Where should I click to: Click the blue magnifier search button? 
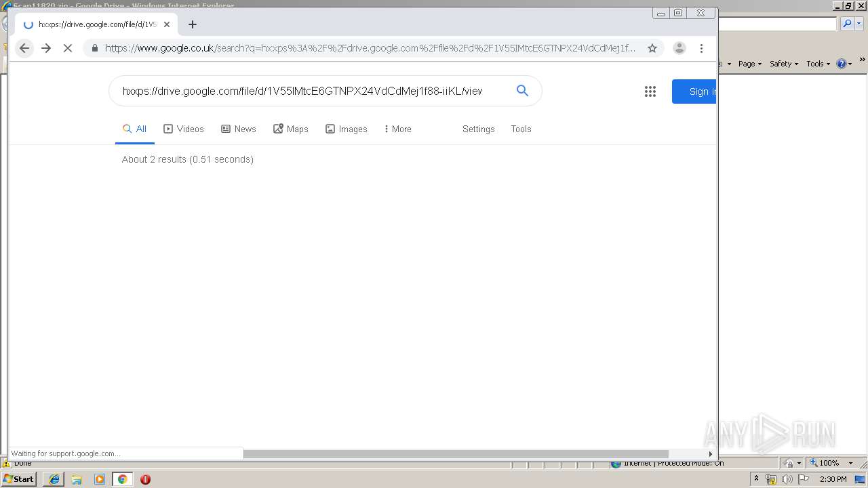[522, 91]
